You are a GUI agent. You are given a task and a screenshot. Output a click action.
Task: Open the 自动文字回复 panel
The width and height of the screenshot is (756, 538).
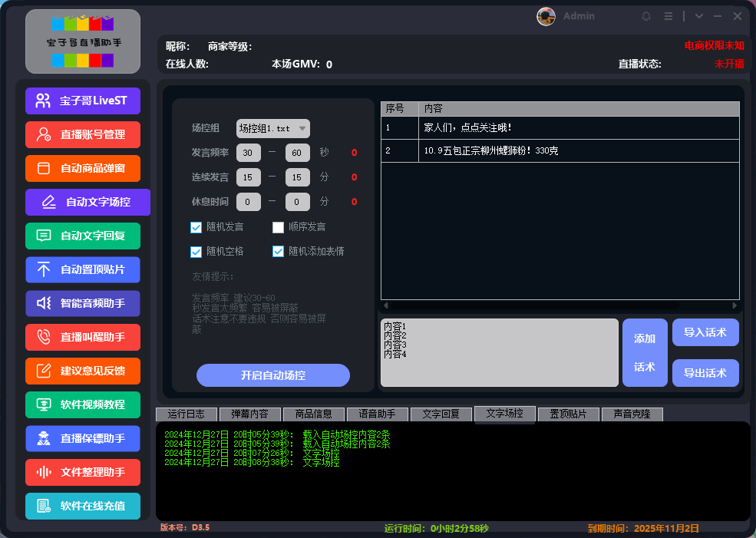pos(82,236)
